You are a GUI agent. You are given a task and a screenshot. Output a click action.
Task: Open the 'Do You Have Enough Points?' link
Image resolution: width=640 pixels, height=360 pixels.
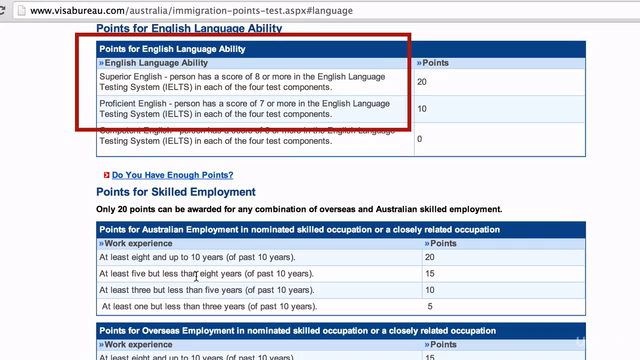point(172,175)
